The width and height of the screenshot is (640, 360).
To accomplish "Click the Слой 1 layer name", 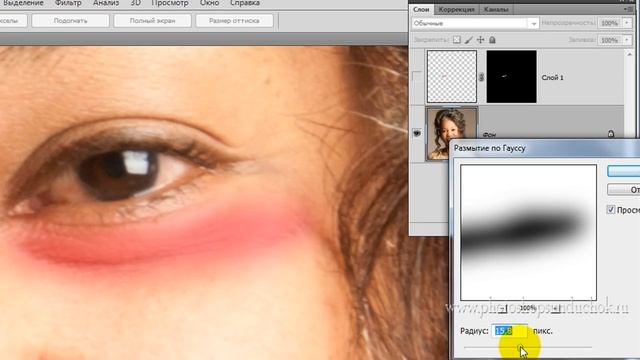I will tap(552, 77).
